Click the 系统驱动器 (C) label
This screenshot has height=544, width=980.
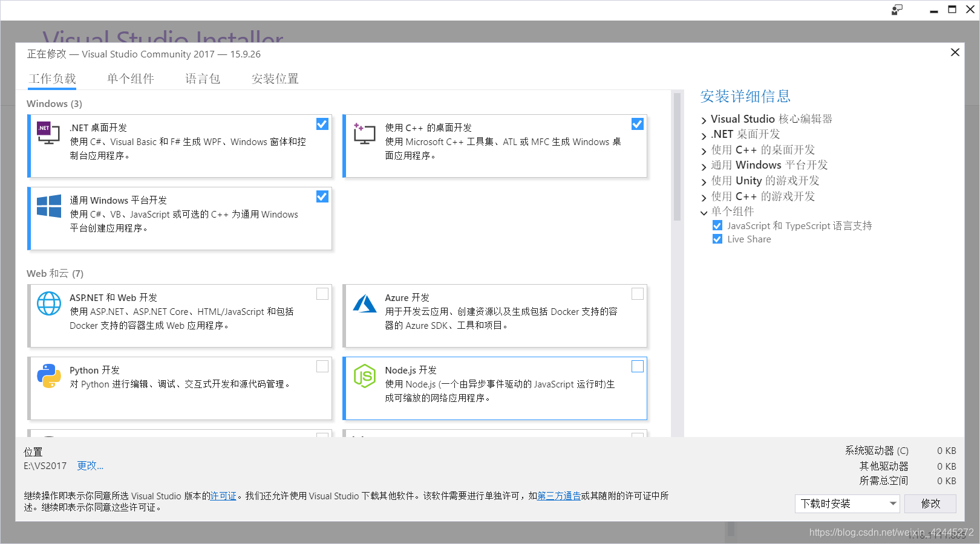coord(877,450)
